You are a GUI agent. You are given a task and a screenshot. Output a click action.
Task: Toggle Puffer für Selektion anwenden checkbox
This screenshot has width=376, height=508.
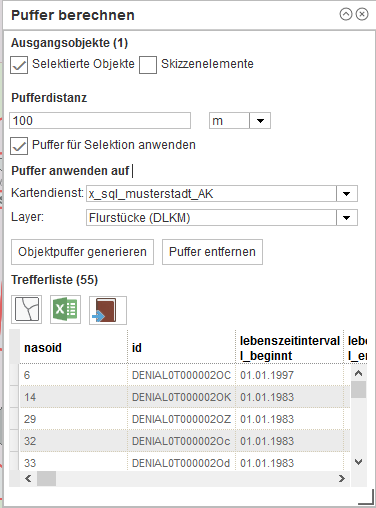coord(19,146)
